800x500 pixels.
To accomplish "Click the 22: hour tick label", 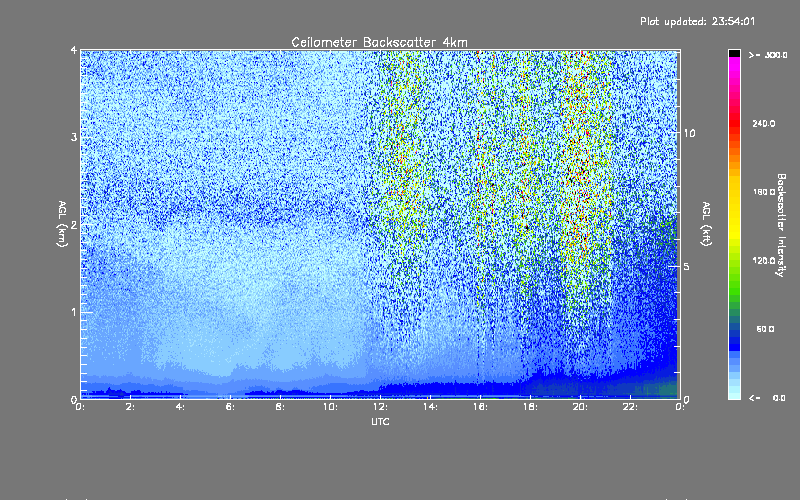I will 630,407.
